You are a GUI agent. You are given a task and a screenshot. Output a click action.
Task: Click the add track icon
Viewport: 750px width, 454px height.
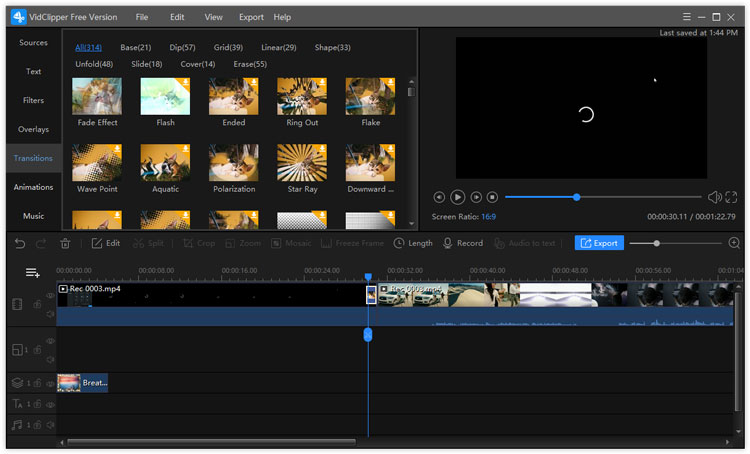pyautogui.click(x=33, y=273)
